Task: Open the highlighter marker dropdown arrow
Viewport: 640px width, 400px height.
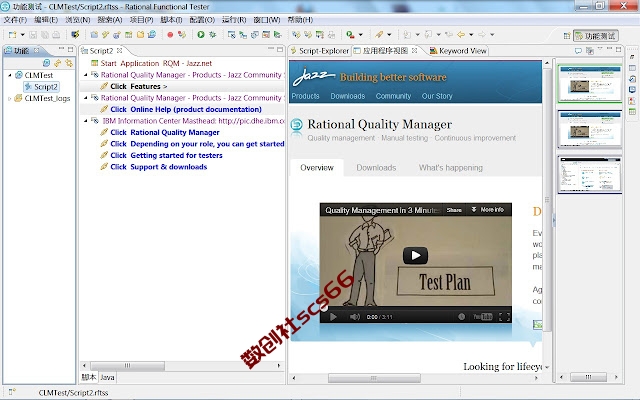Action: point(389,35)
